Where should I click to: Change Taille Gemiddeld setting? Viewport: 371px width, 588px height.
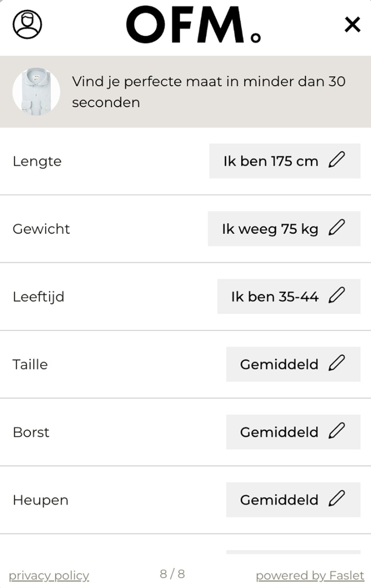tap(293, 364)
